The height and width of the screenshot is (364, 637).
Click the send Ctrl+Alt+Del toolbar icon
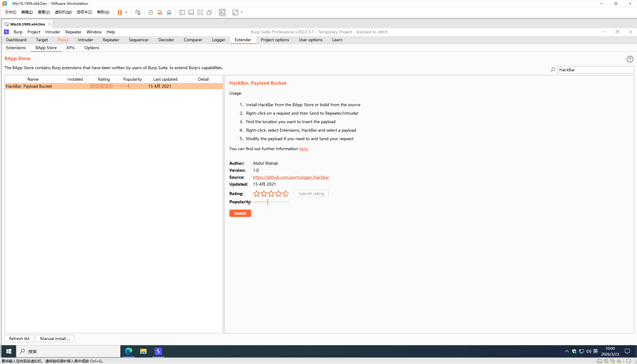coord(138,12)
